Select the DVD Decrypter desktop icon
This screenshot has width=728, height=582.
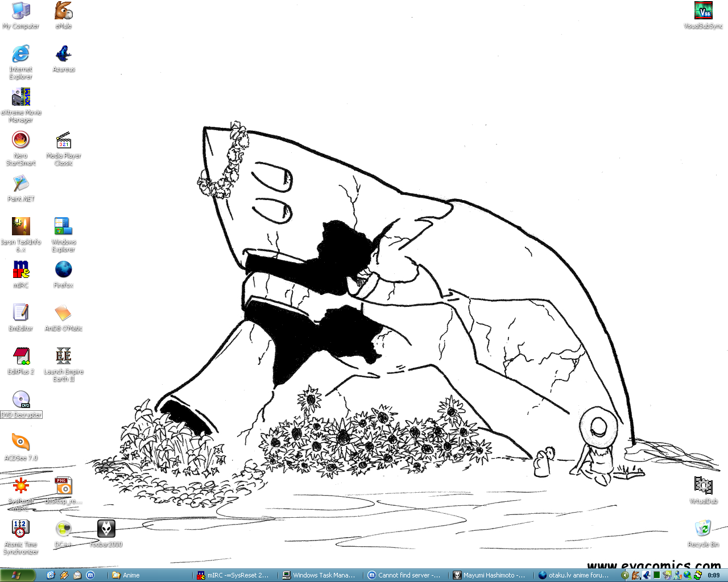[21, 404]
